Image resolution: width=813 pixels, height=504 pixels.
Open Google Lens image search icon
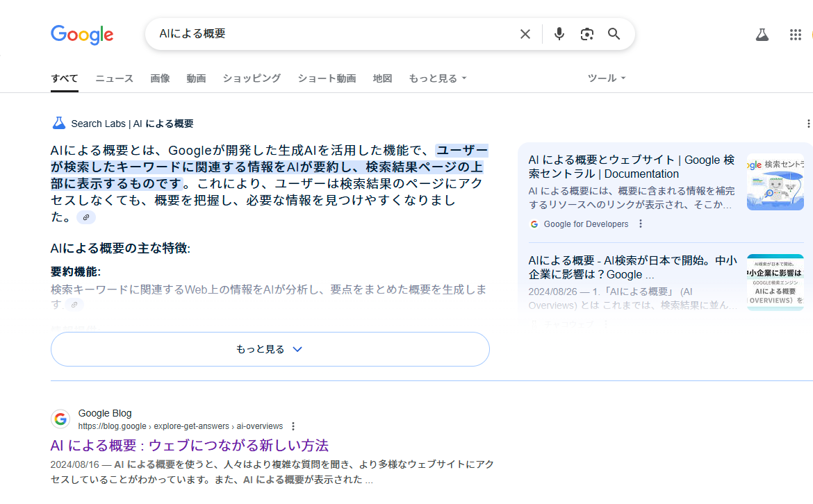click(587, 34)
